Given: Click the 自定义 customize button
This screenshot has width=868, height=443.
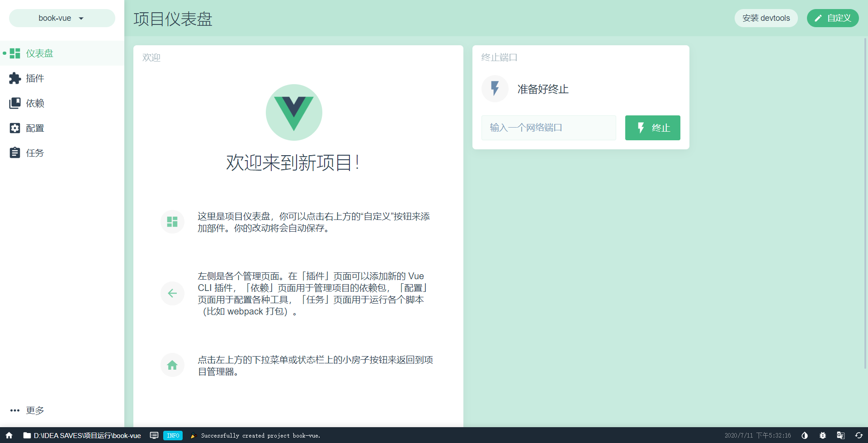Looking at the screenshot, I should tap(833, 18).
